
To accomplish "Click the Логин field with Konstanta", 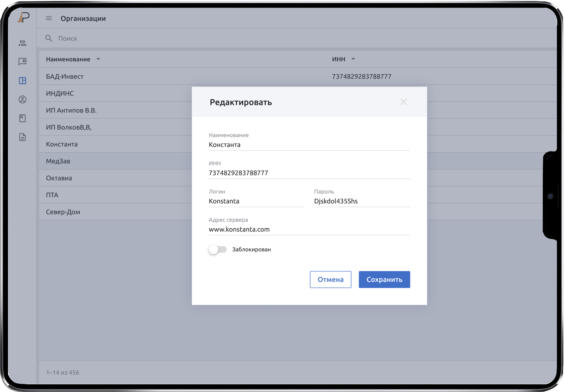I will tap(256, 201).
